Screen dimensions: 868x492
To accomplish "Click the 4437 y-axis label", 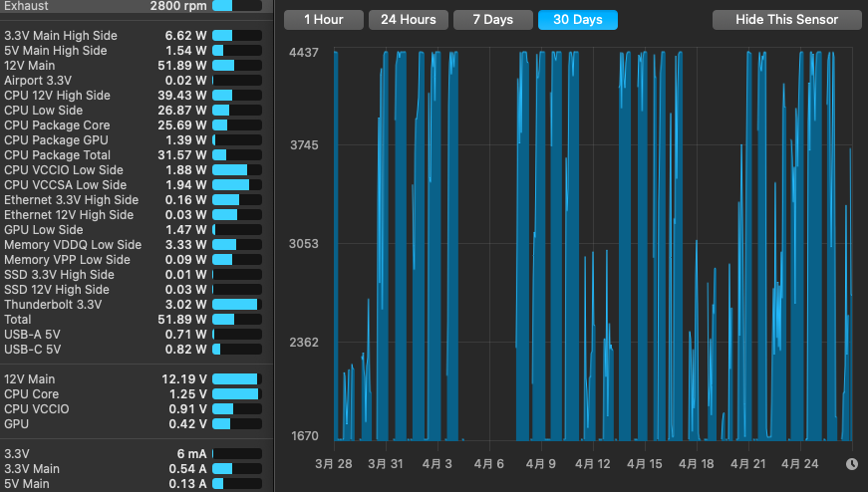I will tap(304, 53).
